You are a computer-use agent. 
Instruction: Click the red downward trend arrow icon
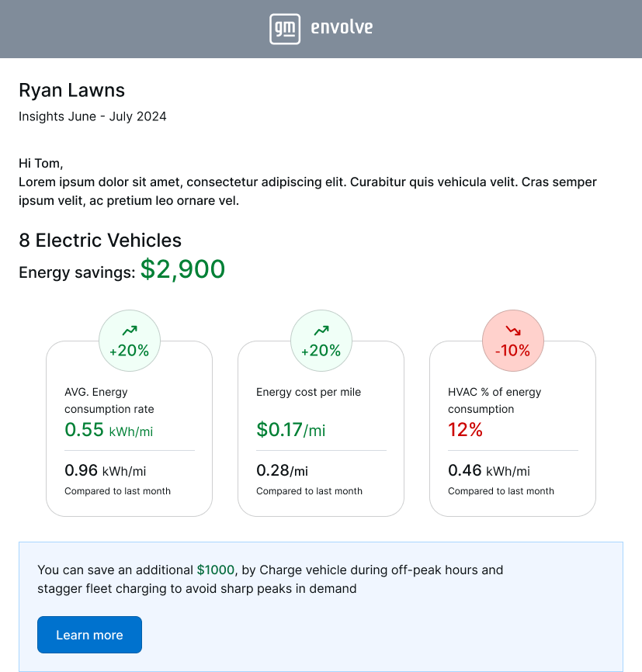point(513,331)
